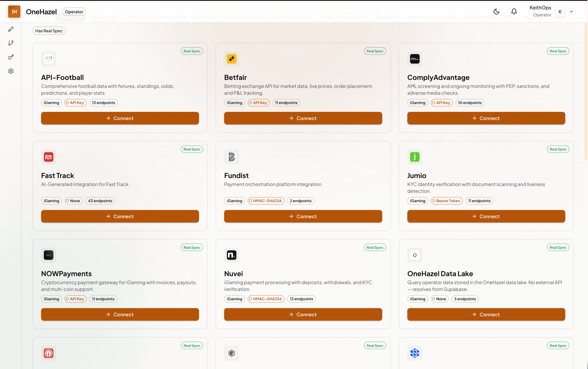Open the branch workflow sidebar icon
Image resolution: width=588 pixels, height=369 pixels.
pos(11,43)
